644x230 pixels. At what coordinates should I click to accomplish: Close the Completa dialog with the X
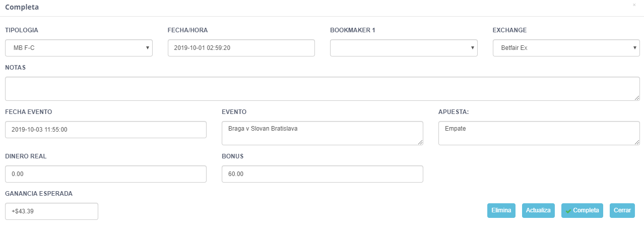pyautogui.click(x=634, y=5)
